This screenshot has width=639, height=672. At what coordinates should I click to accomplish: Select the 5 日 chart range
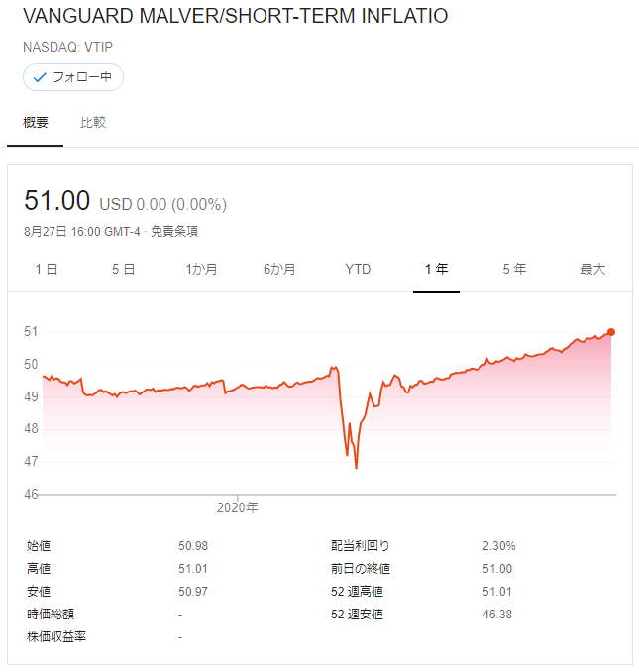tap(124, 270)
